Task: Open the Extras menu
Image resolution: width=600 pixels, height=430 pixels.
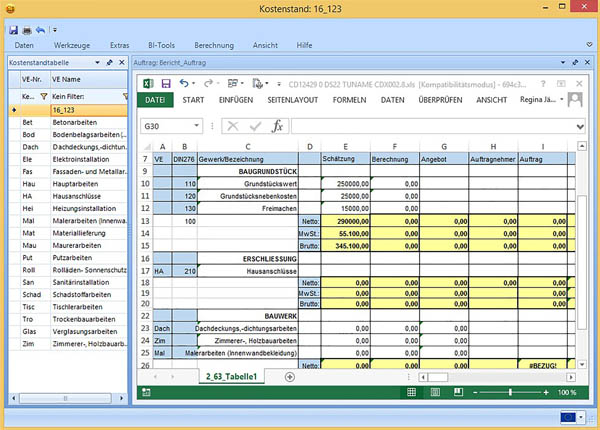Action: [x=119, y=45]
